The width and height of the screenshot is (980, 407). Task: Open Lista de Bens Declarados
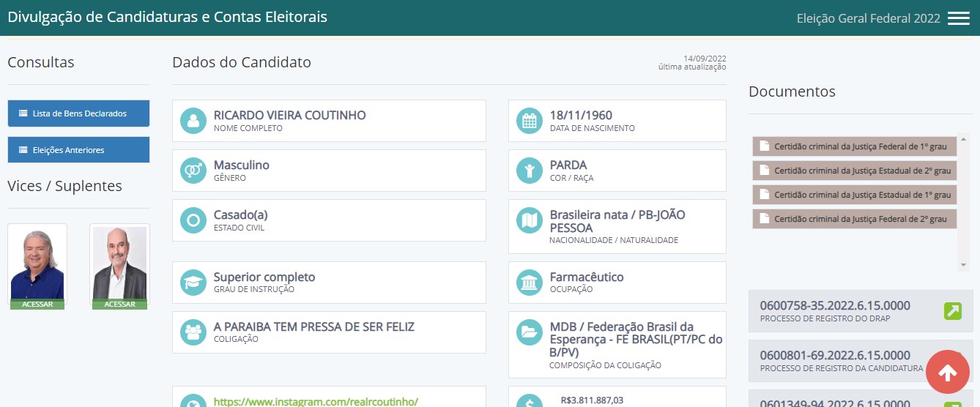(78, 113)
